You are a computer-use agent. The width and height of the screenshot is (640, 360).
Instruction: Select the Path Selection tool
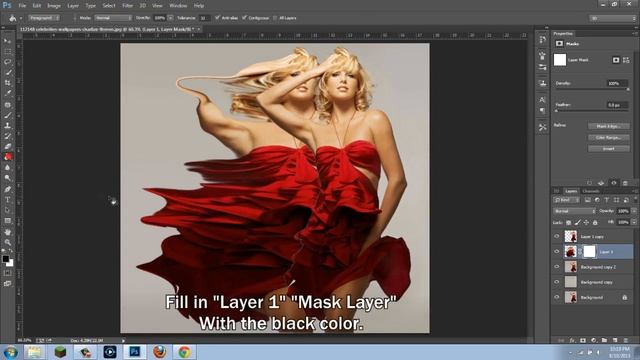click(x=7, y=210)
